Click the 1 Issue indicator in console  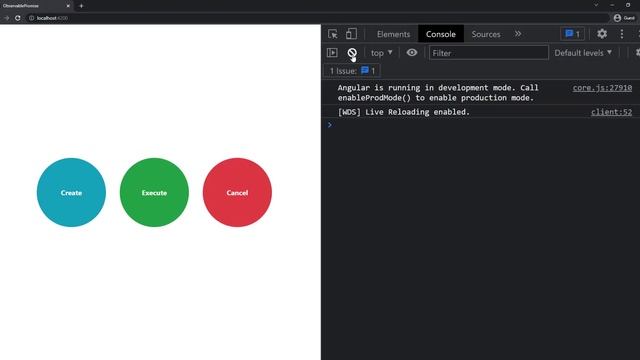coord(352,71)
